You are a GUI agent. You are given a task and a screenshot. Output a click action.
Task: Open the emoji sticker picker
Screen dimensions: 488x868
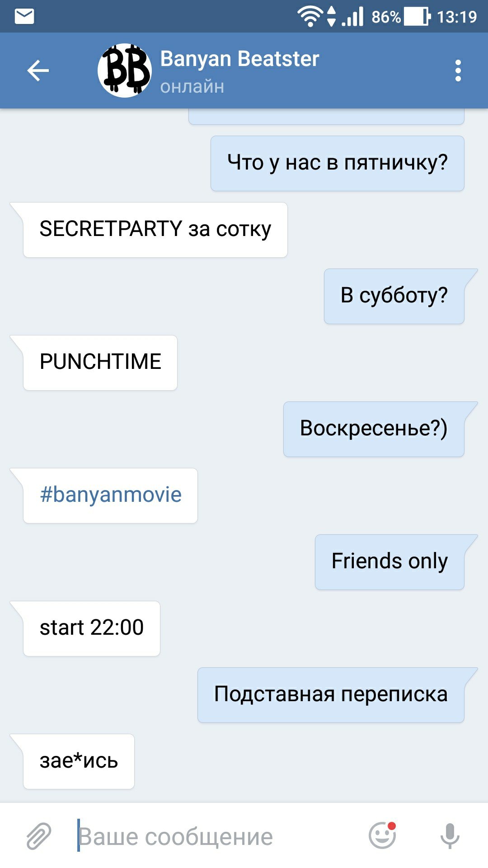(x=382, y=835)
